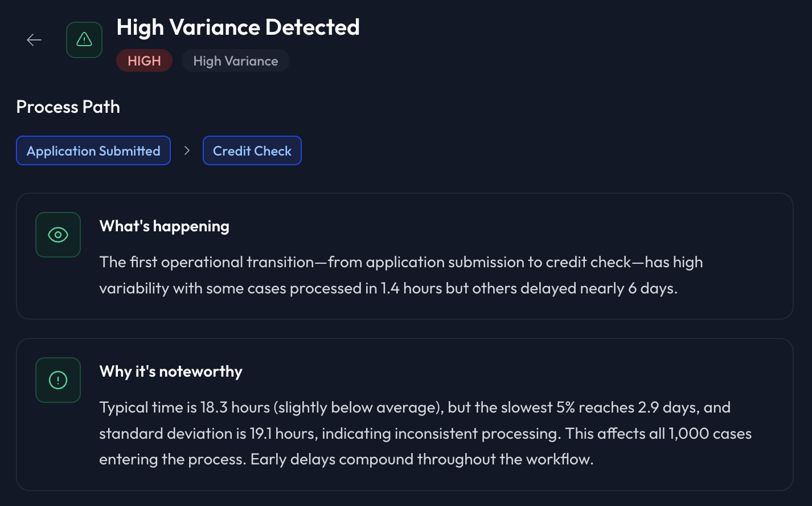Click the back arrow to return
The width and height of the screenshot is (812, 506).
click(34, 39)
